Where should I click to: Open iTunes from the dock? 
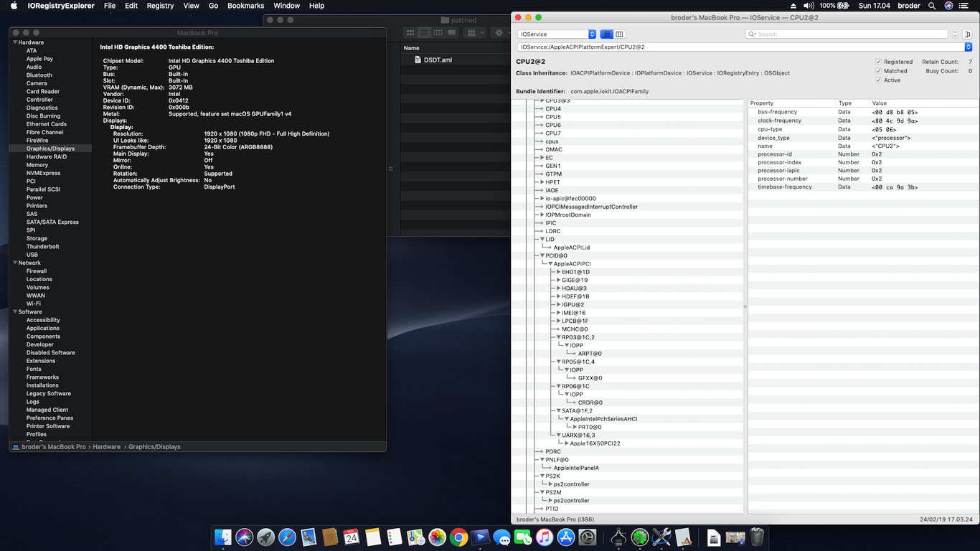tap(545, 537)
